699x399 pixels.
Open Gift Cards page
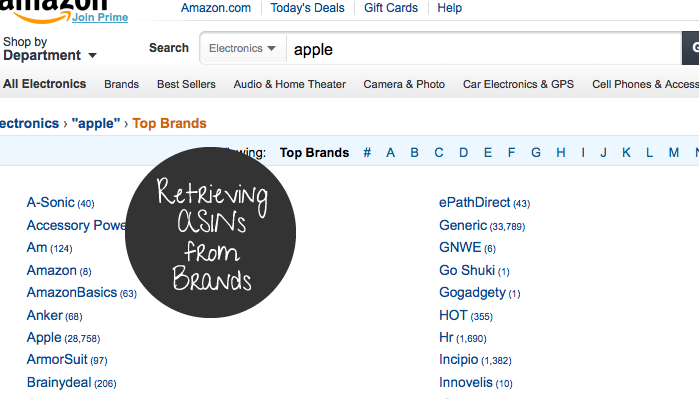(x=391, y=8)
